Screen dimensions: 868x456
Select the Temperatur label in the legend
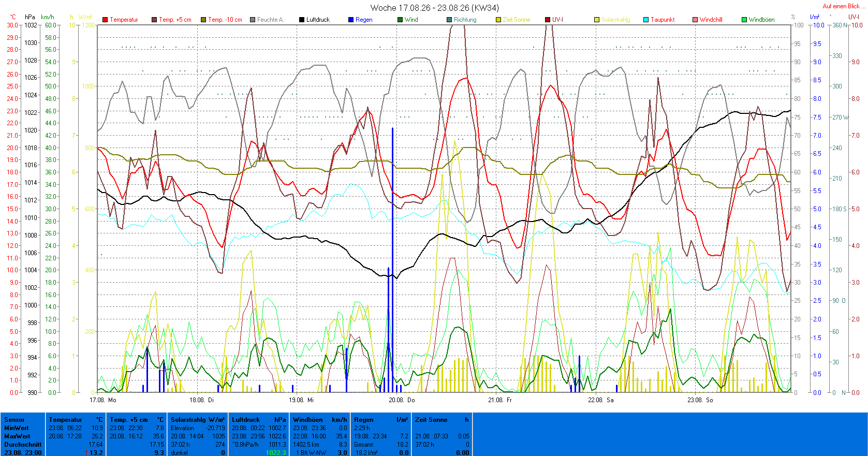click(124, 20)
